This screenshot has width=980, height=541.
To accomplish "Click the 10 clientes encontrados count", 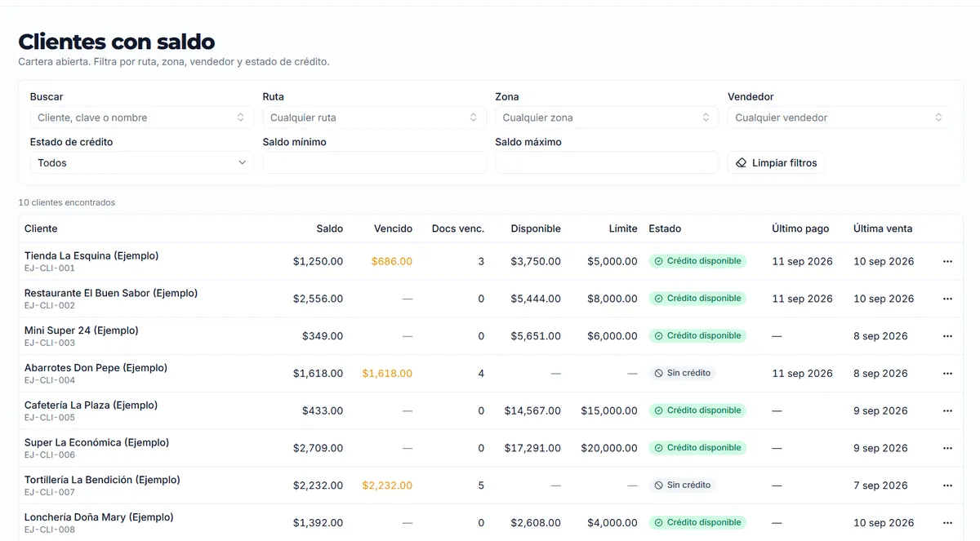I will (67, 202).
